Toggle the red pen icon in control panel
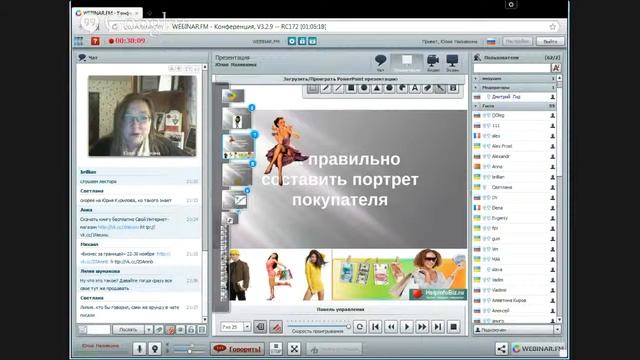Viewport: 640px width, 360px height. click(x=276, y=327)
